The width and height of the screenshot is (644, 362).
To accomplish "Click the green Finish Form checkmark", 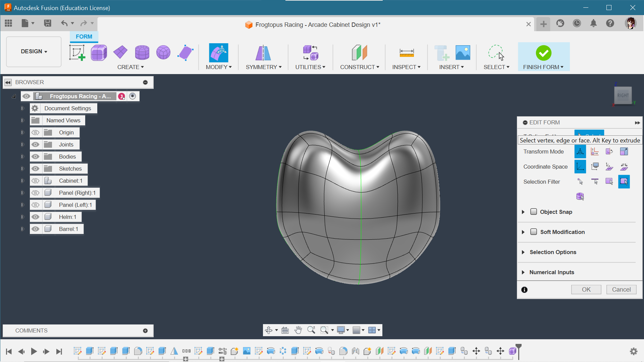I will coord(544,53).
